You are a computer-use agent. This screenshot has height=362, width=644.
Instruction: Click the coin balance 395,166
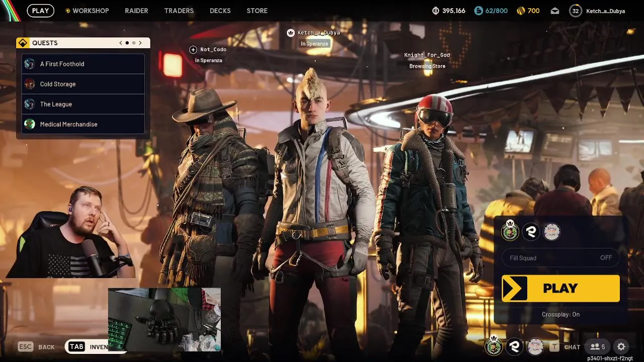click(449, 11)
